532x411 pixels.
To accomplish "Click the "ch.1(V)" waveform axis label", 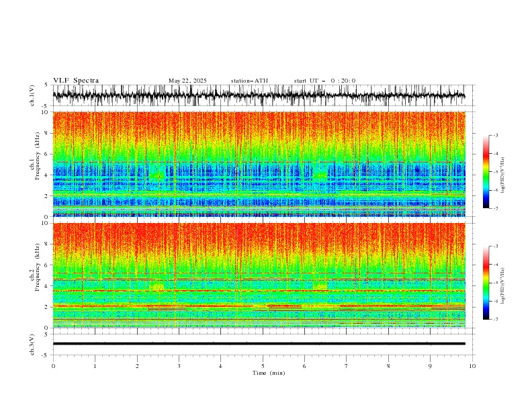I will (x=32, y=95).
